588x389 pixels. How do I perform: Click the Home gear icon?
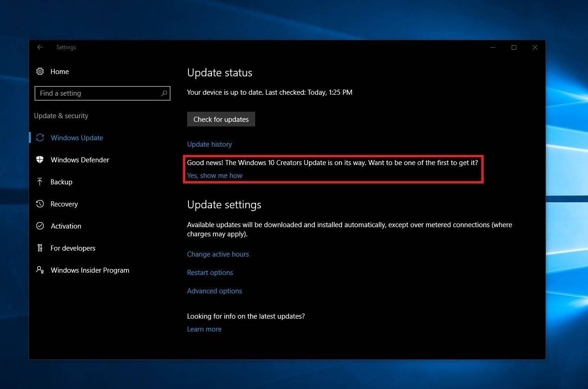(x=40, y=71)
